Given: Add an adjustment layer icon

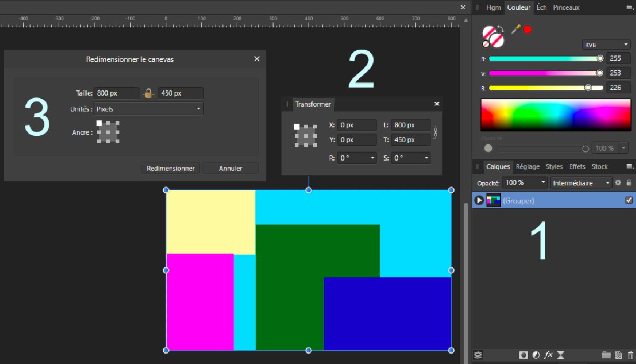Looking at the screenshot, I should [x=536, y=355].
